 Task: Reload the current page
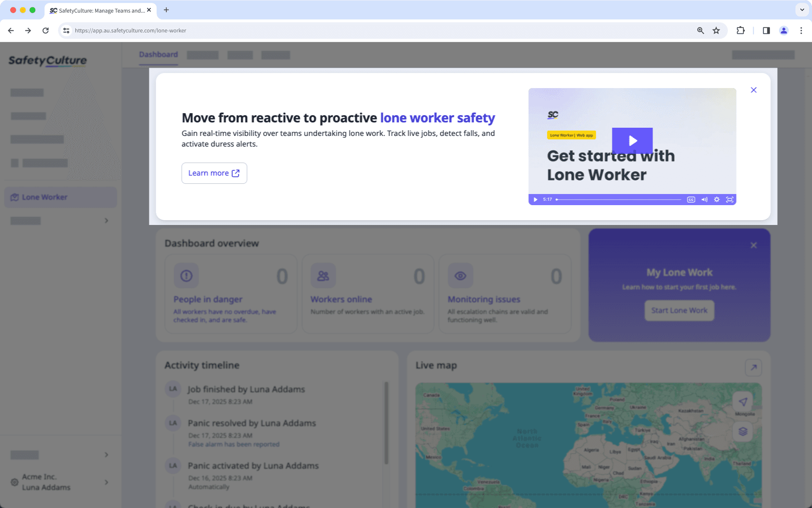tap(45, 30)
